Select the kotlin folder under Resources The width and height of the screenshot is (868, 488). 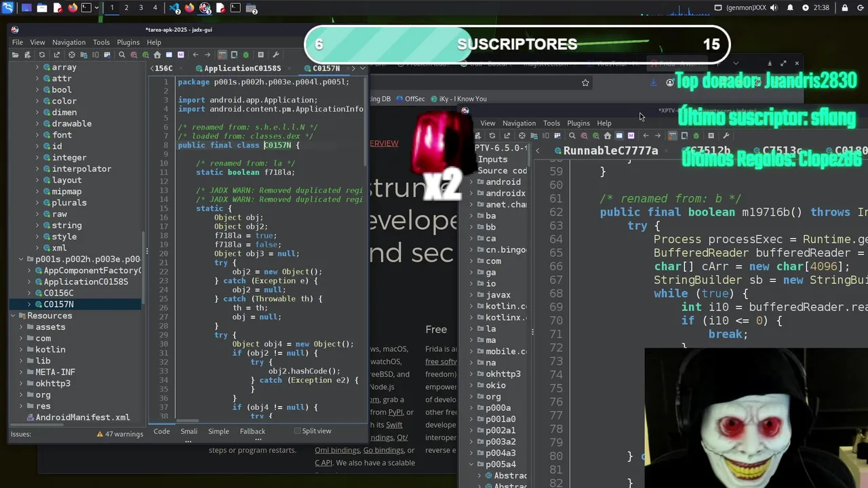[50, 350]
